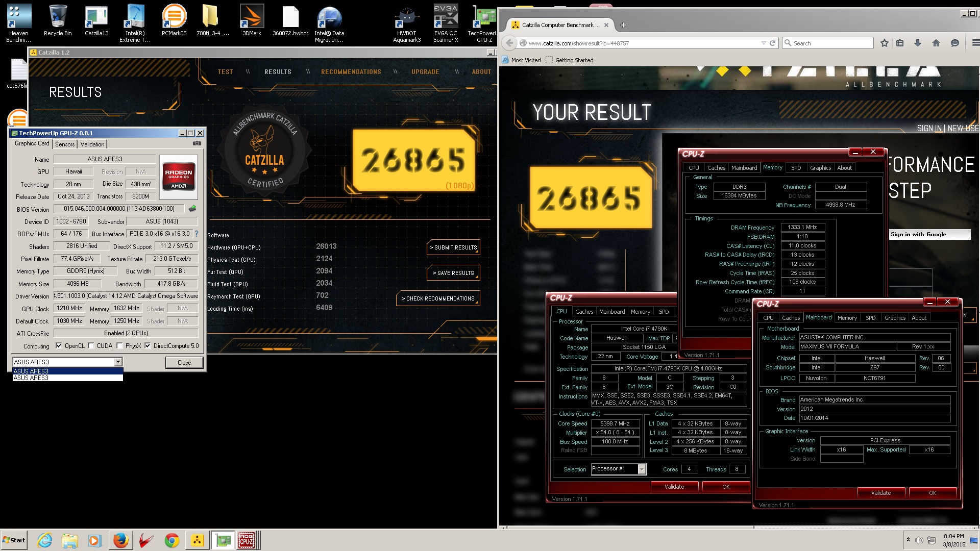Open 360072.hwbot file icon

(290, 20)
